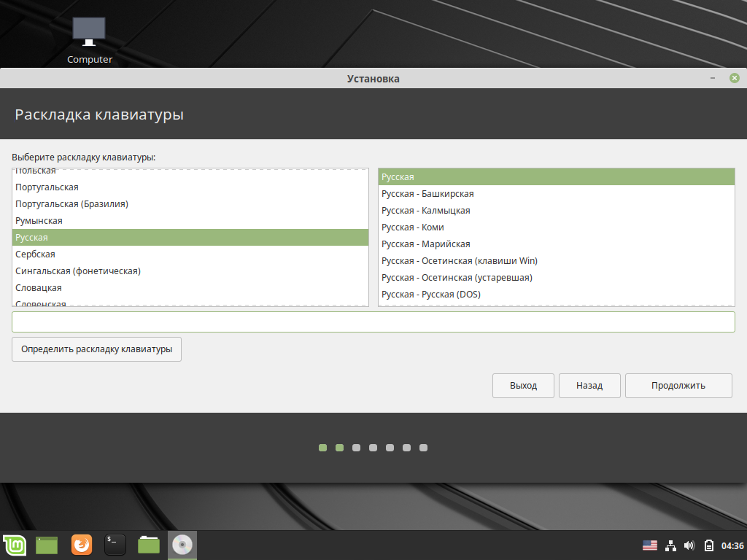Open the network status icon in system tray

[670, 544]
